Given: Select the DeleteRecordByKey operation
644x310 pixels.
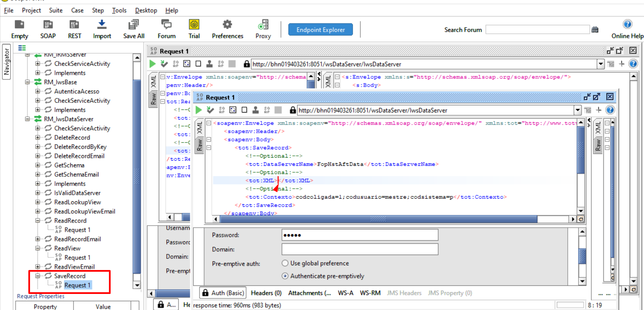Looking at the screenshot, I should click(80, 147).
